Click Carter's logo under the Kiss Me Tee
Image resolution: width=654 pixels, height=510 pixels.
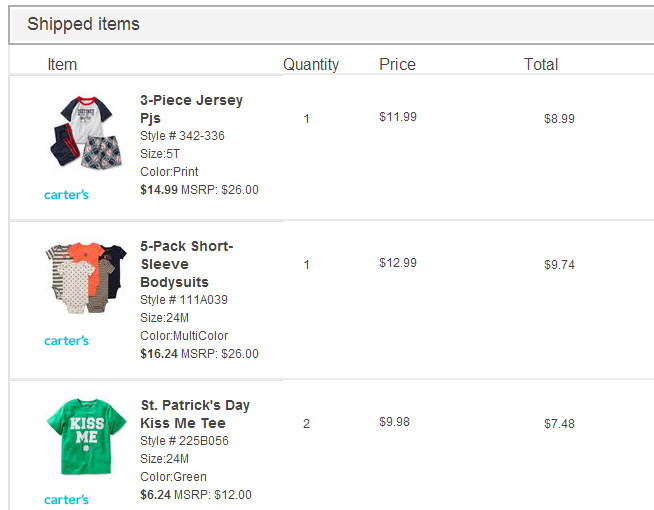(x=67, y=500)
